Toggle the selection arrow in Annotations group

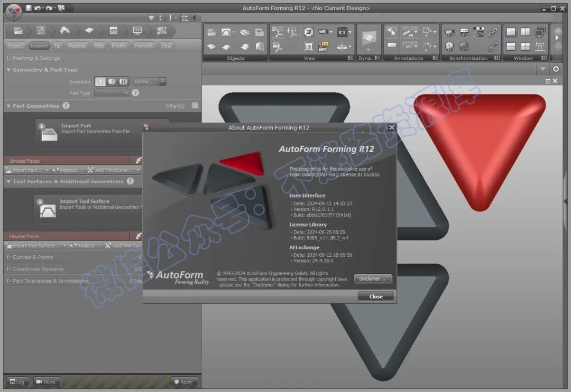point(392,32)
